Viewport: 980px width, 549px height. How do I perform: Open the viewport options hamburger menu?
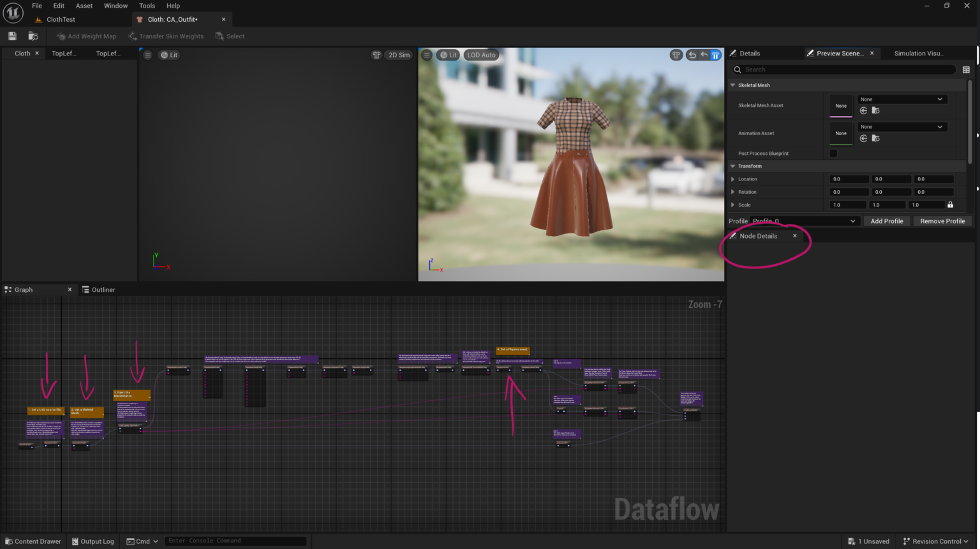pyautogui.click(x=426, y=55)
